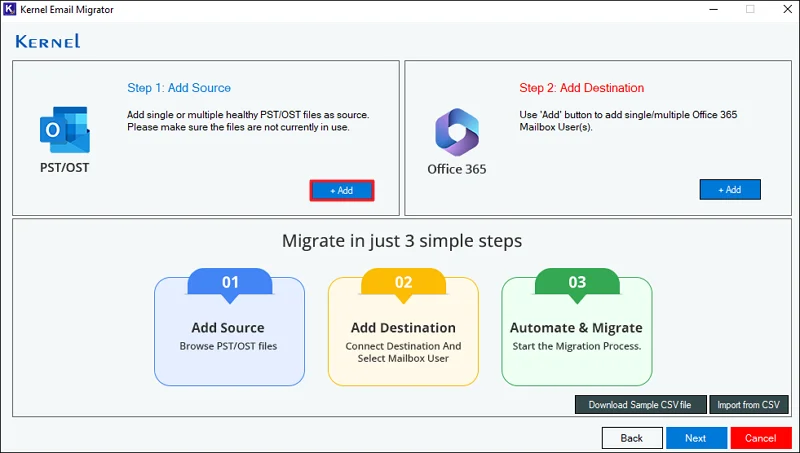Click the Outlook PST/OST source icon
The height and width of the screenshot is (453, 800).
tap(65, 130)
